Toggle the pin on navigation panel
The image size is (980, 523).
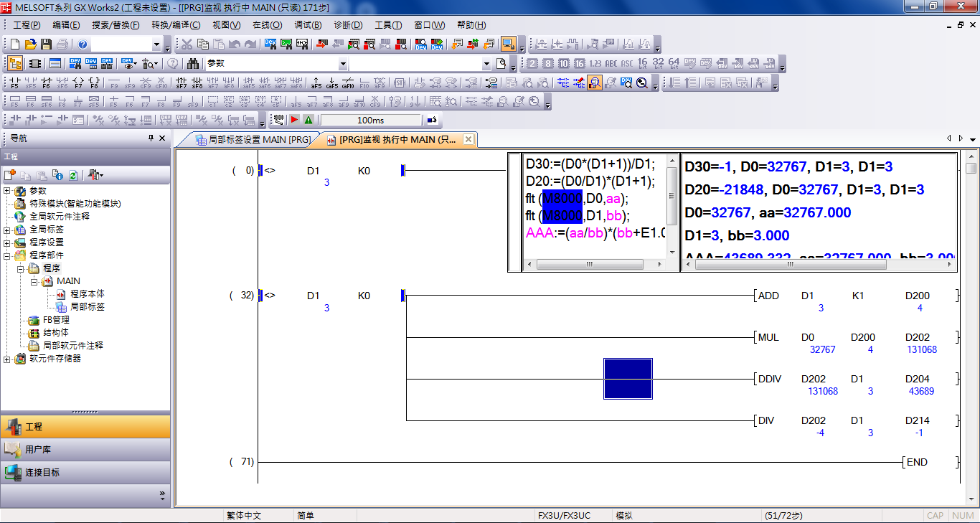151,138
